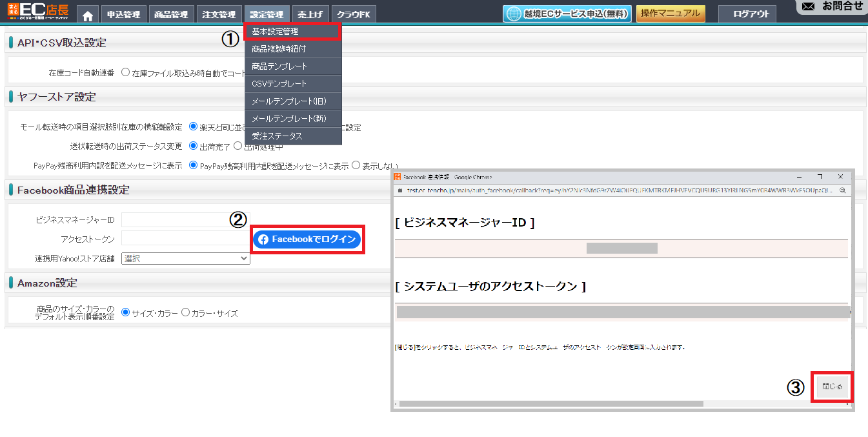Minimize the Facebook popup window
The height and width of the screenshot is (437, 868).
800,176
